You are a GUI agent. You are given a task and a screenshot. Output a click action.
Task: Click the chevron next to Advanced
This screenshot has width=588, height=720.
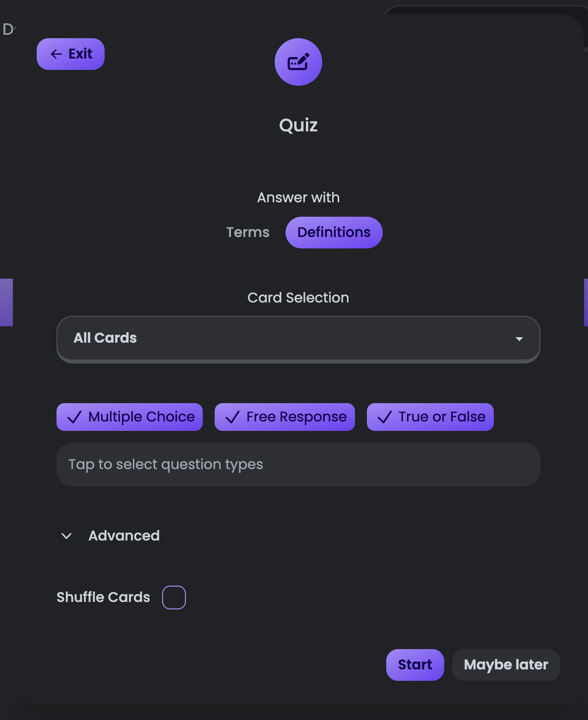(x=66, y=536)
